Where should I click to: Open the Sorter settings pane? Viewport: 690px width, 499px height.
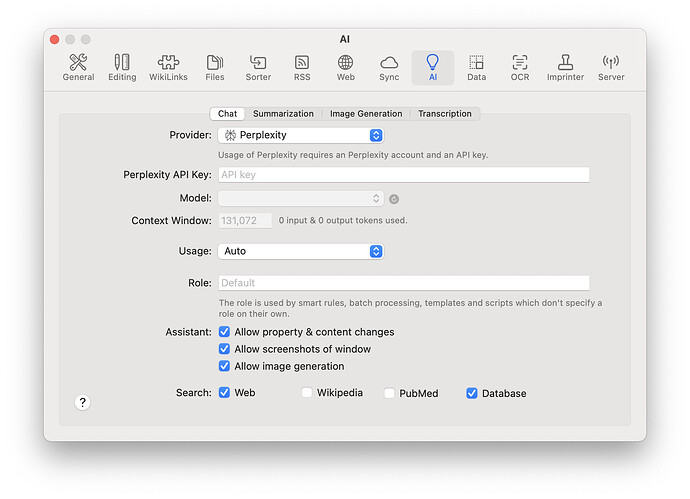(258, 68)
